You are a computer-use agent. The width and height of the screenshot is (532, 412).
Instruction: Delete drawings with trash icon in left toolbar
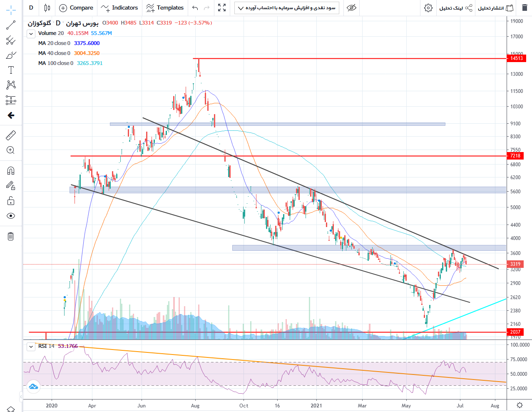coord(11,237)
